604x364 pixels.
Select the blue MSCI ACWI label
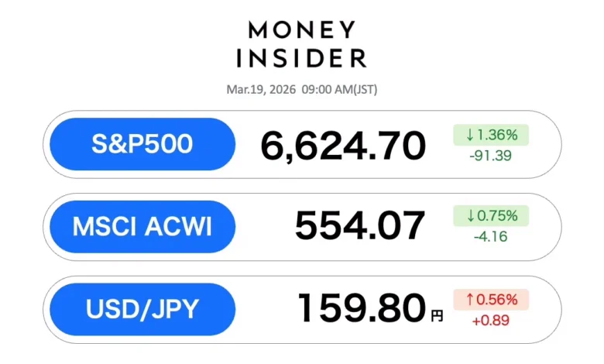pos(142,226)
